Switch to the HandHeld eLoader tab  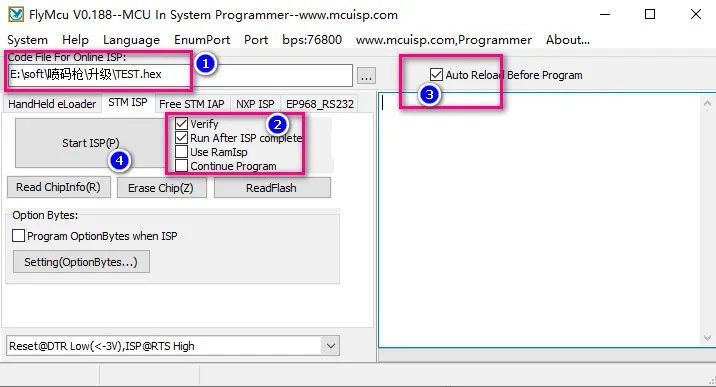pyautogui.click(x=52, y=104)
